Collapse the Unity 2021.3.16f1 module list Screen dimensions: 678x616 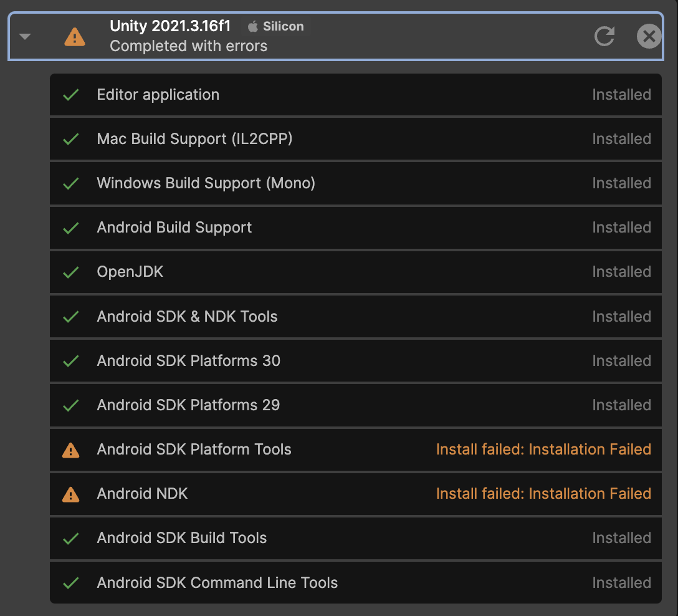pos(25,36)
